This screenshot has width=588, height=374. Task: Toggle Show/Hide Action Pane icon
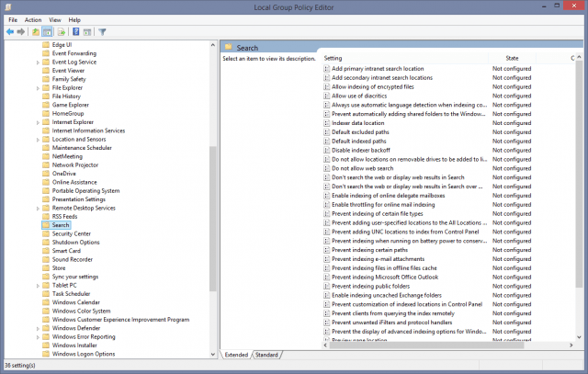[87, 32]
